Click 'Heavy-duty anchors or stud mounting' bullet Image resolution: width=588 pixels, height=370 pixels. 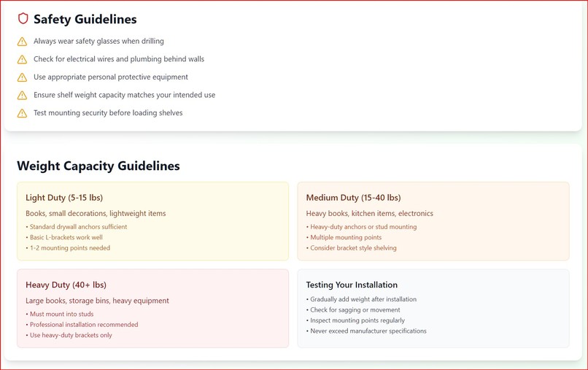click(362, 227)
